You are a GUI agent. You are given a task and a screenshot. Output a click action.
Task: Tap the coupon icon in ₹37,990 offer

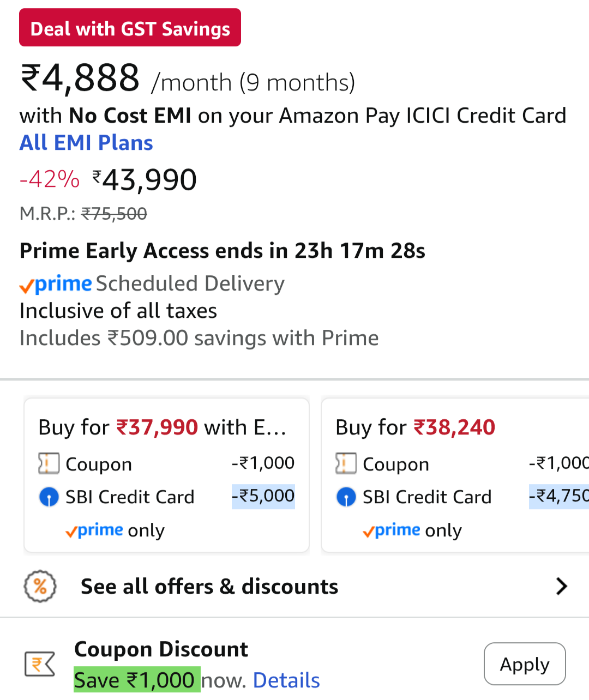pos(49,464)
